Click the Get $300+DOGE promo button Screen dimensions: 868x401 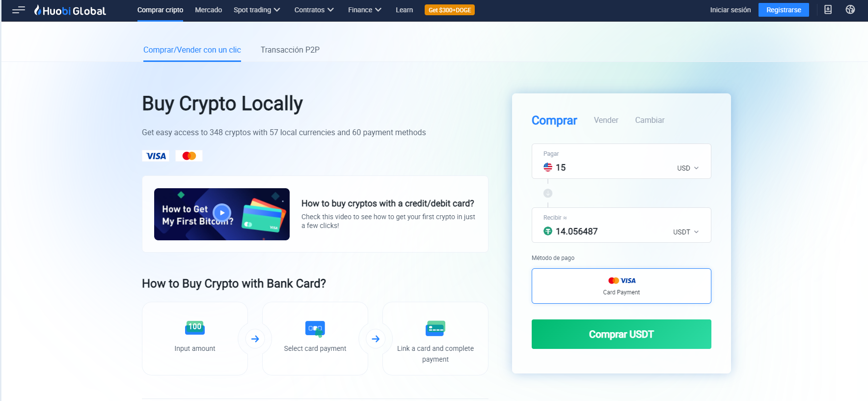coord(450,10)
